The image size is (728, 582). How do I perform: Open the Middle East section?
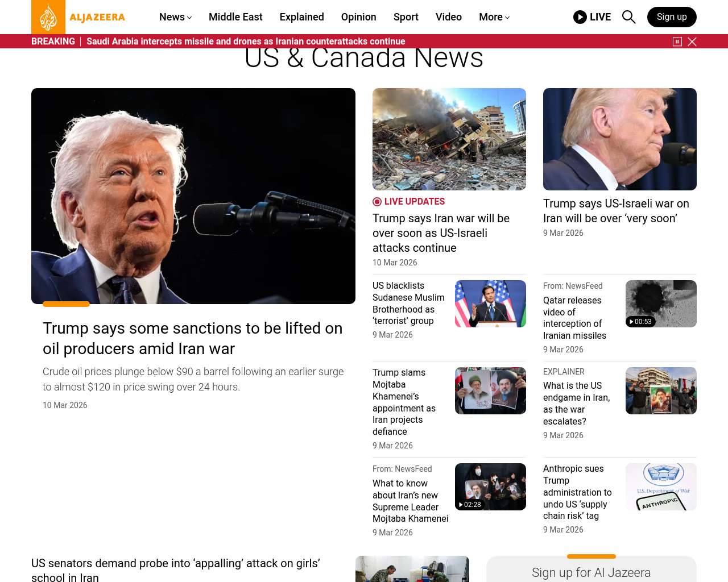click(x=235, y=17)
